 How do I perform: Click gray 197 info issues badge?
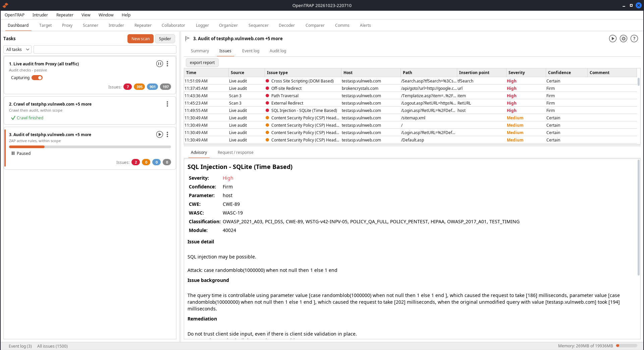click(166, 87)
